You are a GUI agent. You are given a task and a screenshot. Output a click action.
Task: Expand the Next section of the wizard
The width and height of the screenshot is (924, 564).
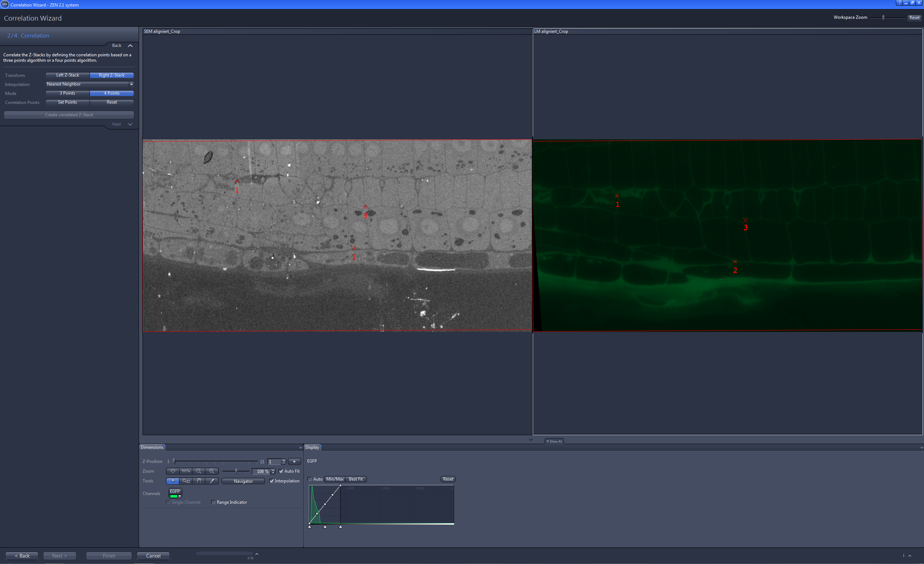130,124
